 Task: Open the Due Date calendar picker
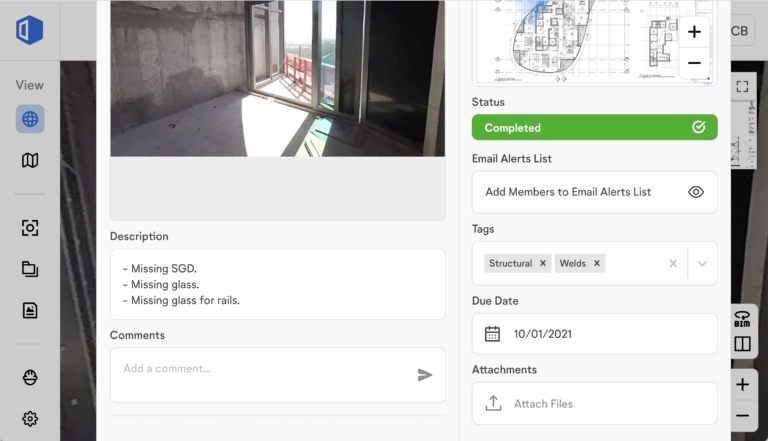594,334
